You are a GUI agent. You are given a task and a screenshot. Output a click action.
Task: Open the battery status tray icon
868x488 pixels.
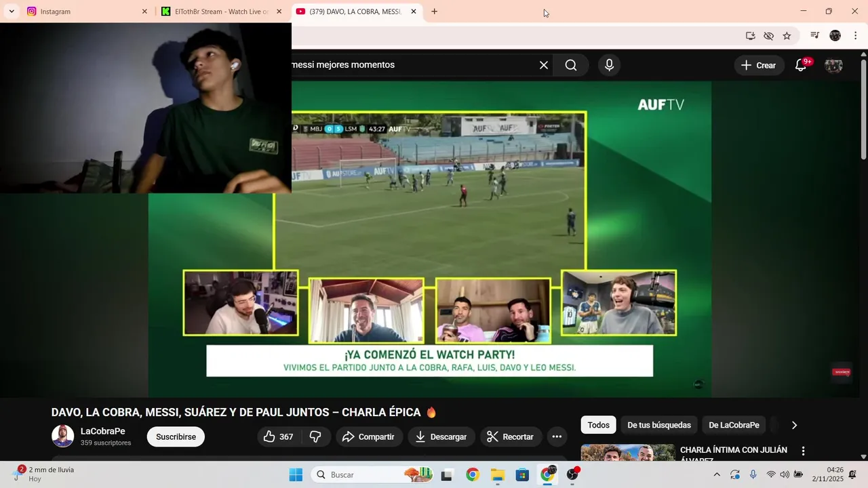pyautogui.click(x=799, y=474)
